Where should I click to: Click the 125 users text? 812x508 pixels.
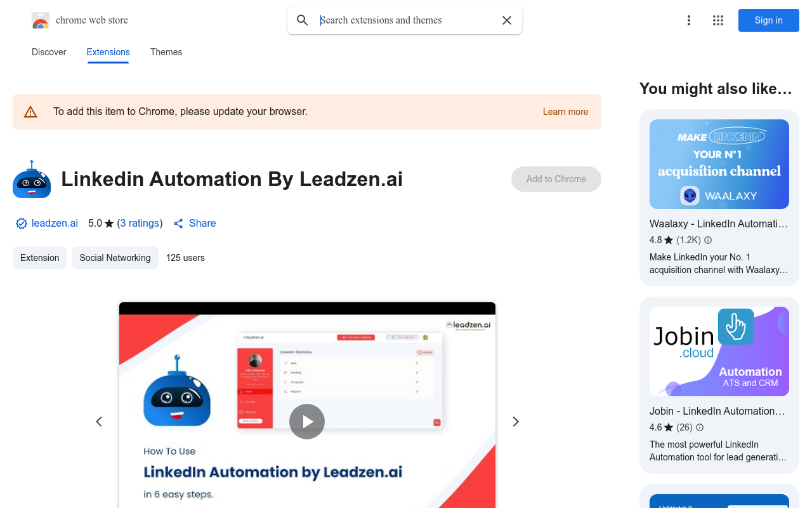coord(185,258)
